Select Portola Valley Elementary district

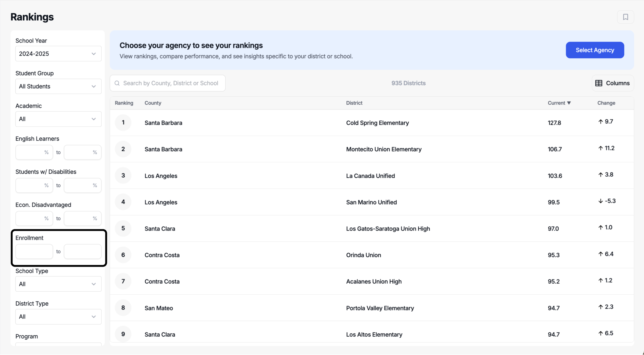380,308
